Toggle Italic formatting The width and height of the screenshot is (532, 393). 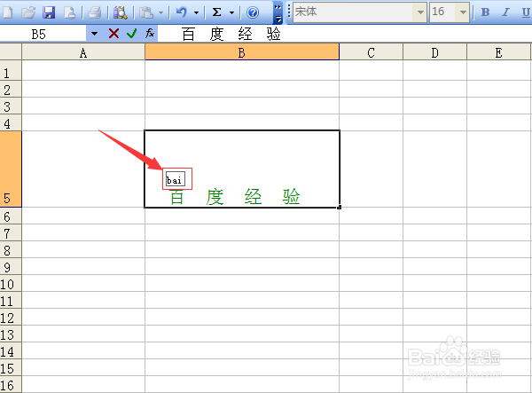tap(505, 12)
